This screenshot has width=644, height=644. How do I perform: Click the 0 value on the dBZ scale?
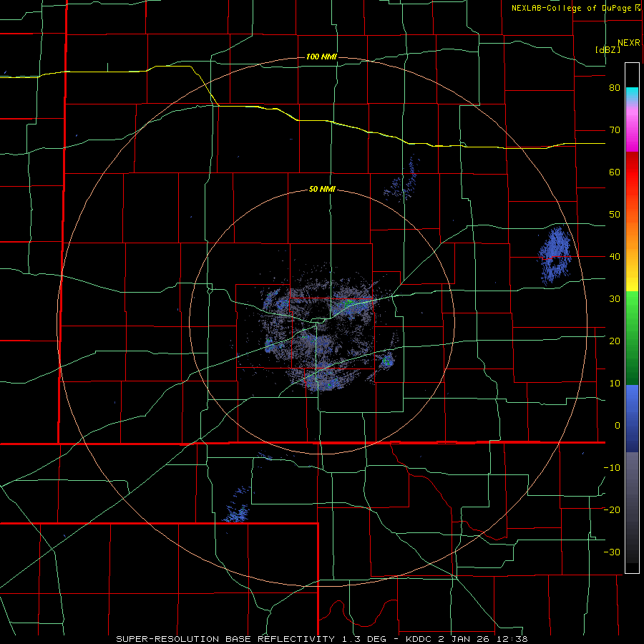pyautogui.click(x=618, y=426)
